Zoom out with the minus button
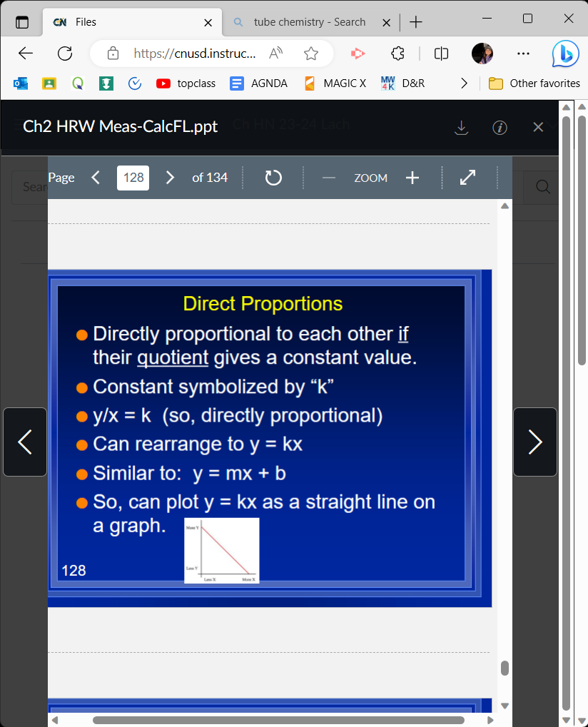 click(x=329, y=178)
